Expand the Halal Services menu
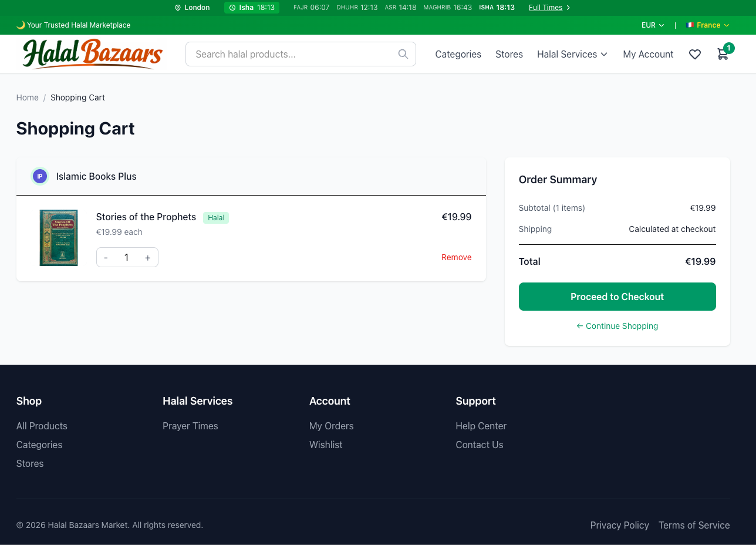This screenshot has height=545, width=756. pos(572,54)
